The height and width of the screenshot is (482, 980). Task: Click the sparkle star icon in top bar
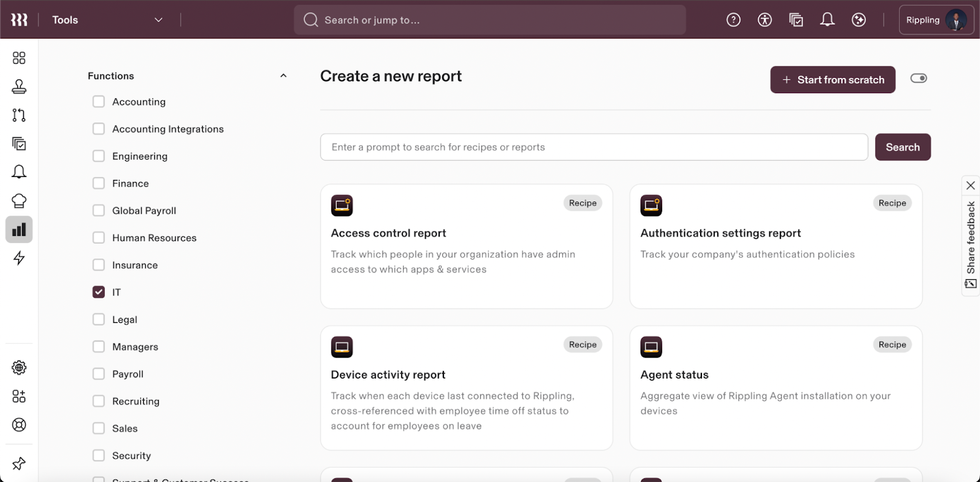click(x=859, y=20)
